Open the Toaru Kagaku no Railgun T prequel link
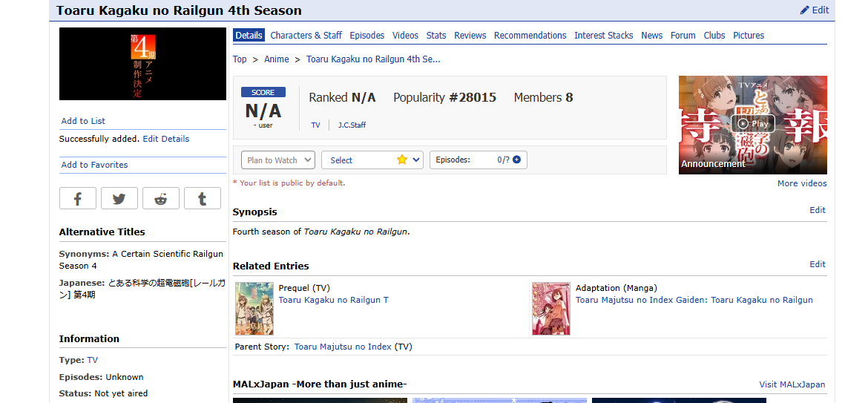The width and height of the screenshot is (868, 403). (x=334, y=300)
